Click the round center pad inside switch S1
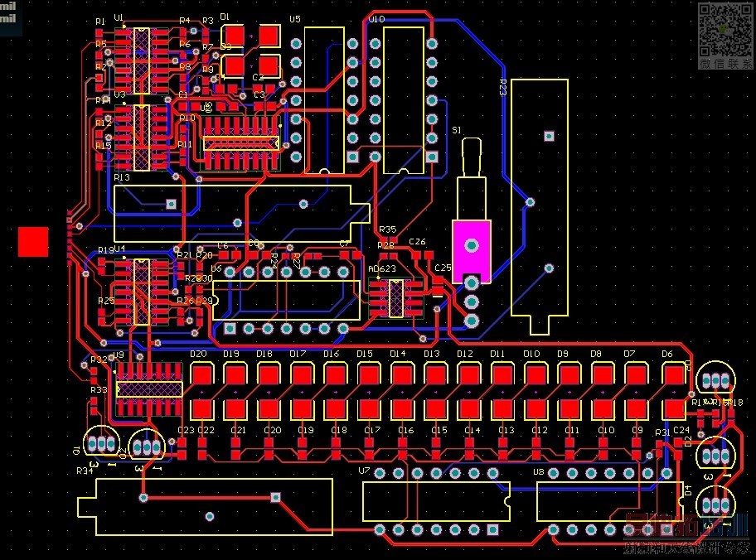Image resolution: width=756 pixels, height=560 pixels. (472, 245)
